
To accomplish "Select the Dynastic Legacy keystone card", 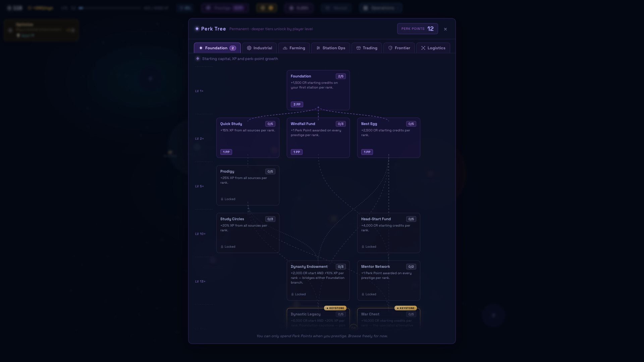I will (318, 318).
